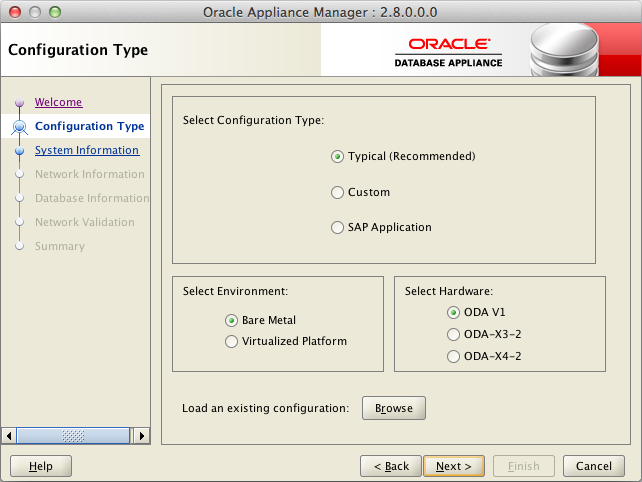Click the disabled Finish button
Screen dimensions: 642x482
point(524,466)
